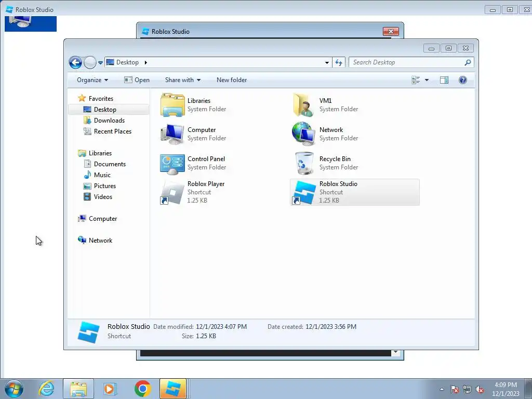
Task: Toggle the preview pane button
Action: pos(444,80)
